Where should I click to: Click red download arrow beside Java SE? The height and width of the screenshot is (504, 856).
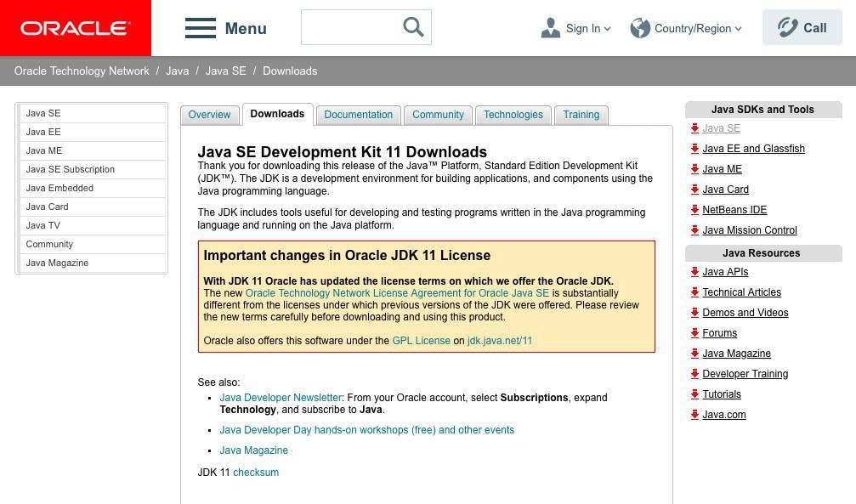click(x=694, y=128)
